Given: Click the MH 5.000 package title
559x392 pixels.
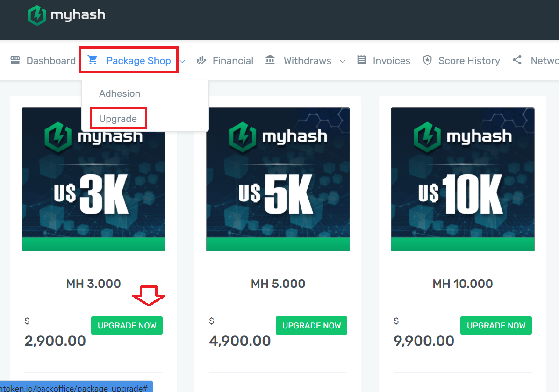Looking at the screenshot, I should 278,284.
